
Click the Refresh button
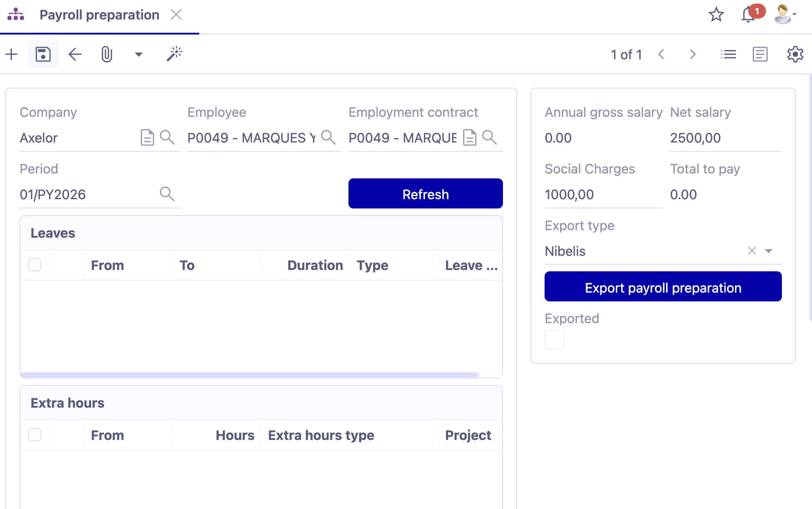point(425,193)
